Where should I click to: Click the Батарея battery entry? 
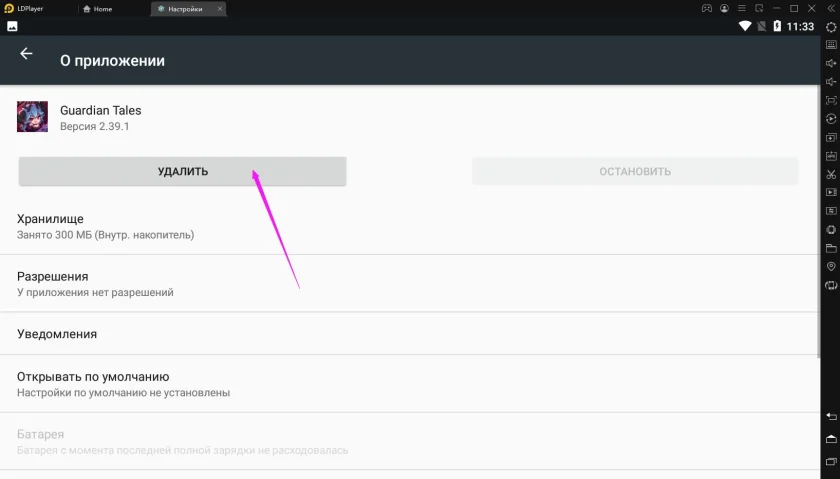[410, 441]
